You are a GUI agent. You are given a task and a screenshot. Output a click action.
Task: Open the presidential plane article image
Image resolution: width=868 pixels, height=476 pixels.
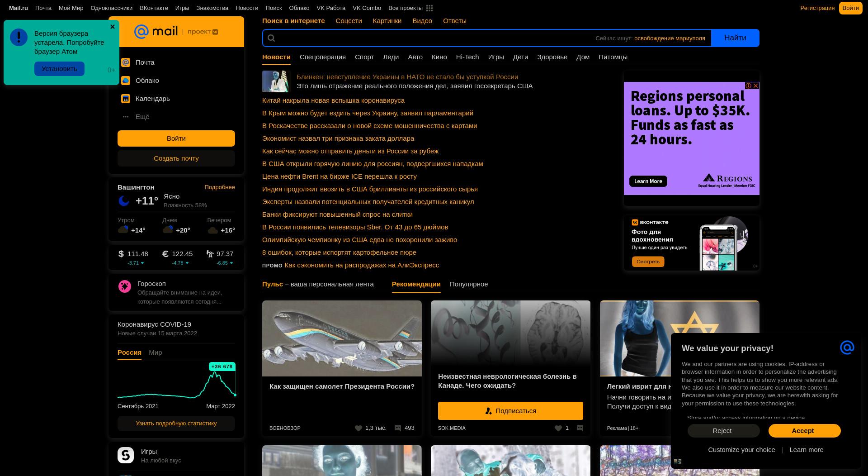(x=342, y=338)
